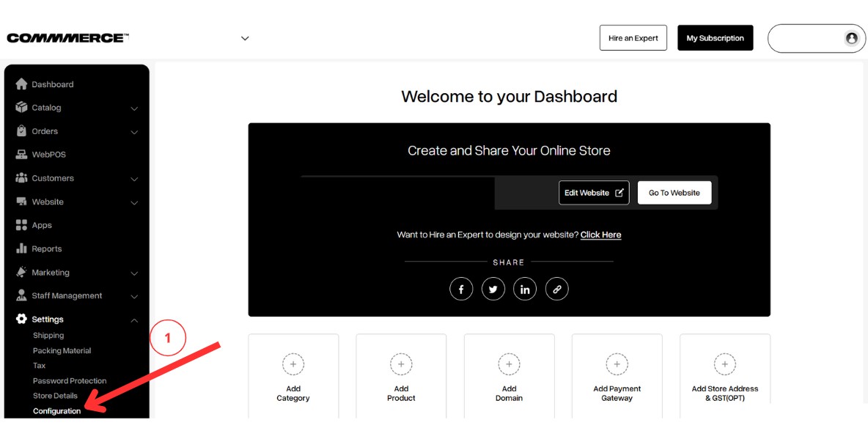This screenshot has height=428, width=868.
Task: Click the Customers people icon
Action: [21, 178]
